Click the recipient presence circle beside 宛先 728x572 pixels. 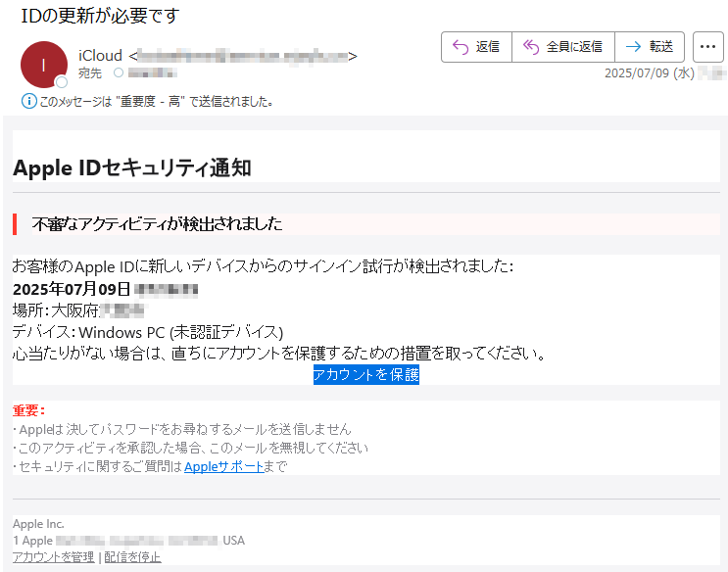[119, 72]
